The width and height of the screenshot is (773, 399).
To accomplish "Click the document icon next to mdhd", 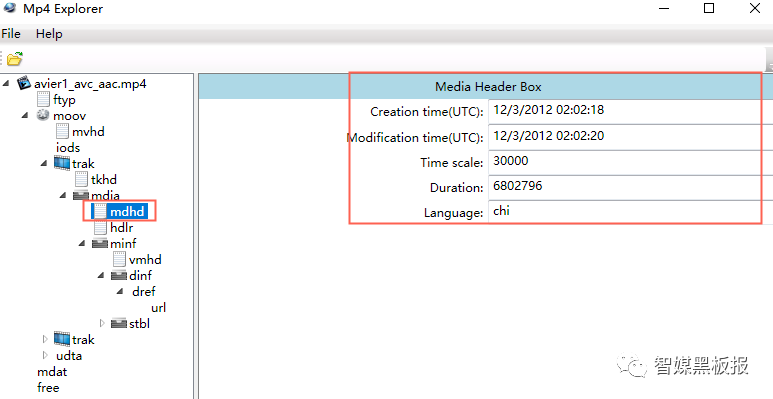I will [x=100, y=211].
